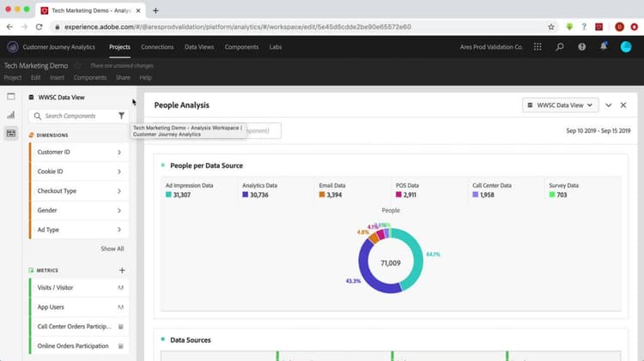Click the Survey Data green legend swatch
The width and height of the screenshot is (644, 361).
552,195
